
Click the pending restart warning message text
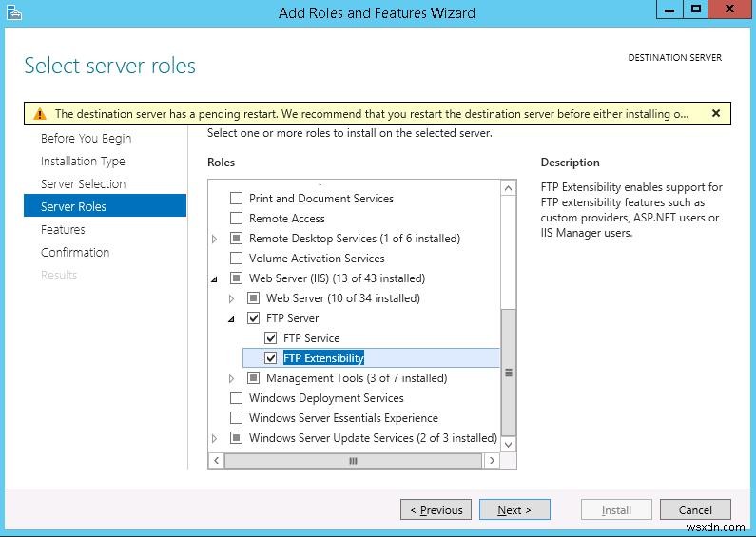pos(371,114)
